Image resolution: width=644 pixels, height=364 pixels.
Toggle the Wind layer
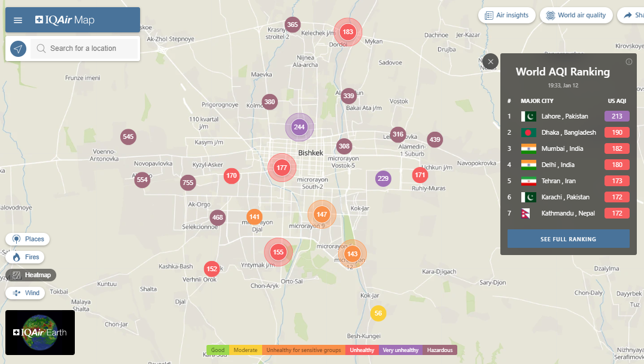[x=26, y=293]
